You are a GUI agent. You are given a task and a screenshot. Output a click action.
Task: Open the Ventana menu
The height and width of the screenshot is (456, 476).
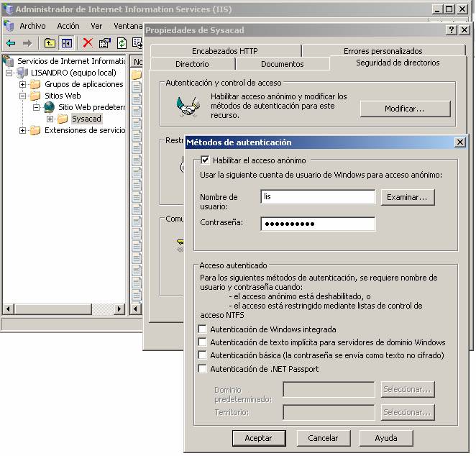coord(128,26)
